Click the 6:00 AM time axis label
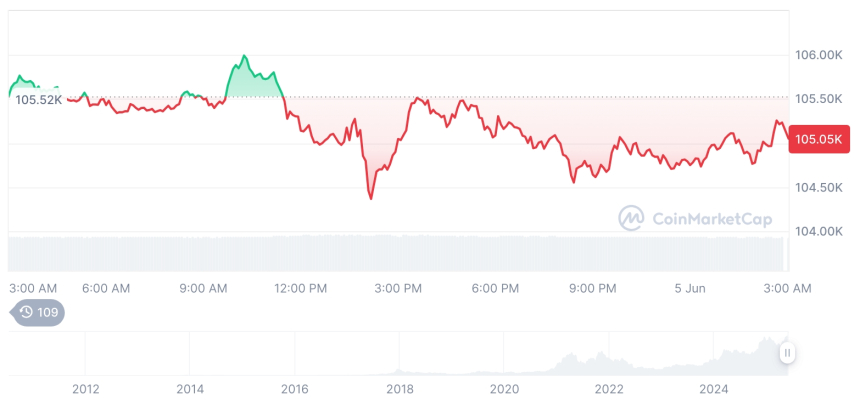860x401 pixels. 105,288
